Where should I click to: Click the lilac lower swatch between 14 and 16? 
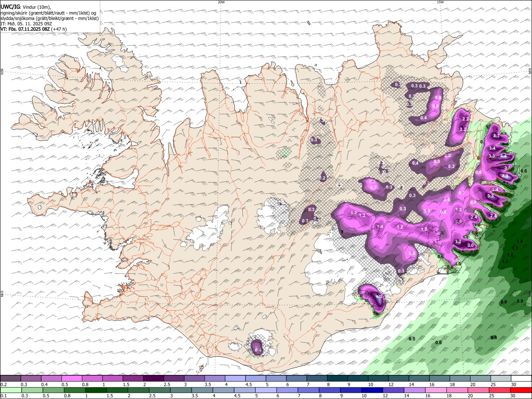tap(415, 390)
